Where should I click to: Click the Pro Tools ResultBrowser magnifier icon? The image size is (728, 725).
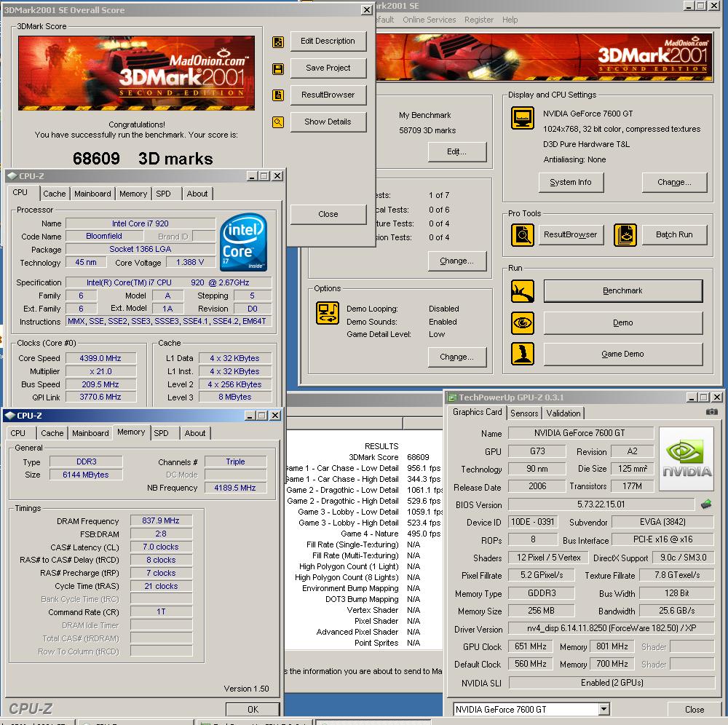tap(522, 235)
